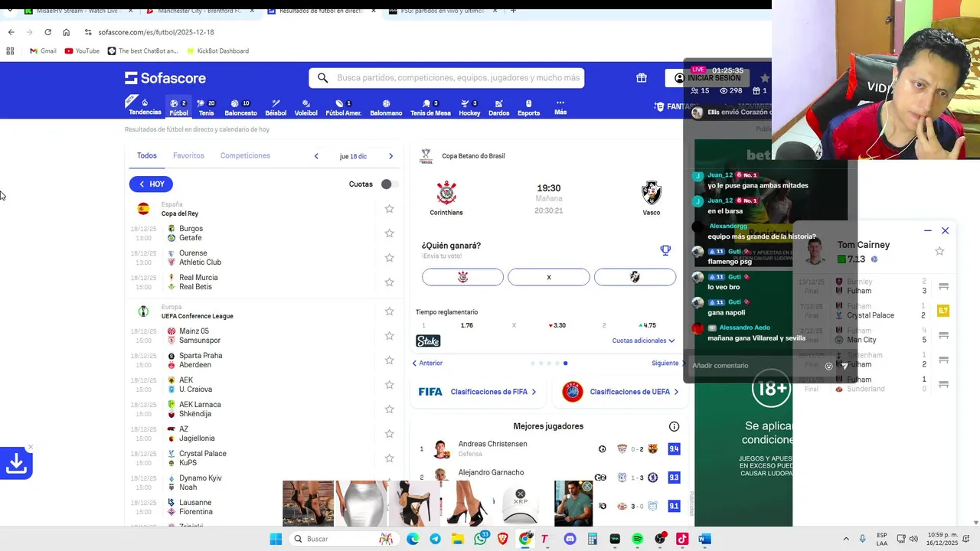
Task: Open the Hockey sport section
Action: [469, 107]
